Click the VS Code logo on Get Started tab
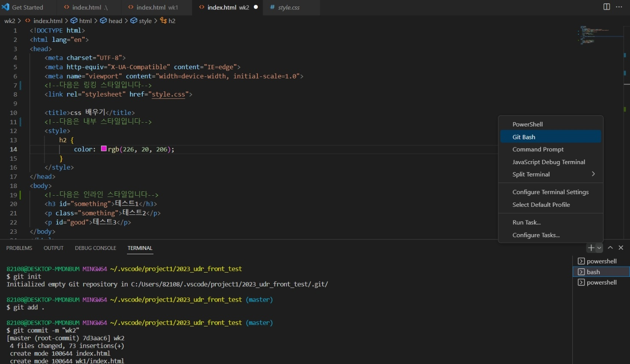The width and height of the screenshot is (630, 364). coord(6,7)
